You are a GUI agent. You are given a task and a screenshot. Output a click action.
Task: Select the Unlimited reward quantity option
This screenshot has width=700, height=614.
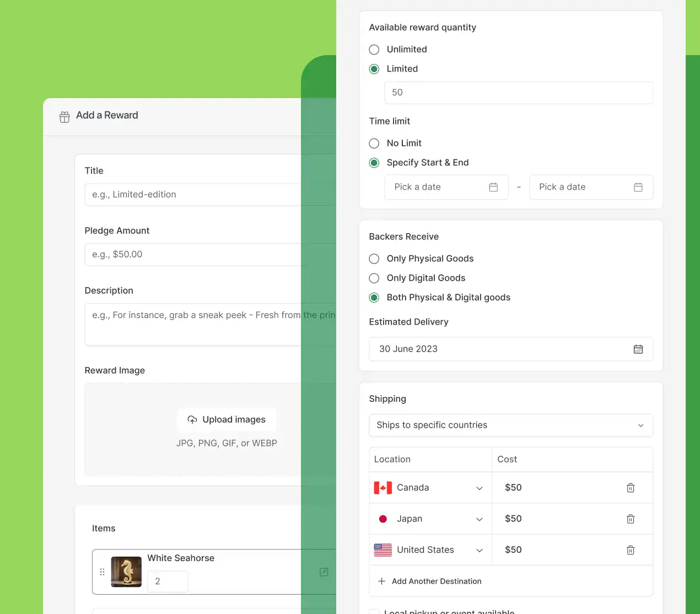tap(374, 50)
